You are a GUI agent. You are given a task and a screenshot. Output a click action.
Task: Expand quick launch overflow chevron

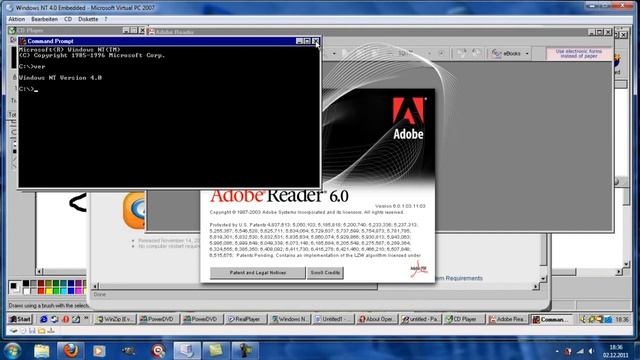[86, 318]
